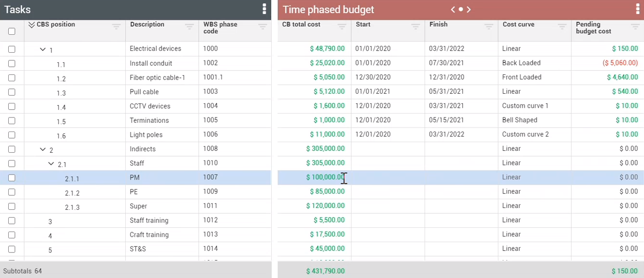Go to next budget view arrow
644x278 pixels.
(469, 9)
